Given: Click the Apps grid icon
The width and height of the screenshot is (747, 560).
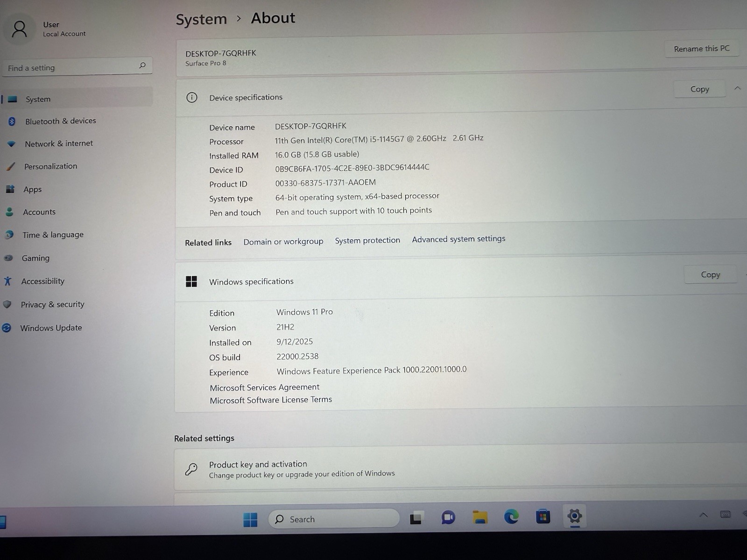Looking at the screenshot, I should point(10,189).
